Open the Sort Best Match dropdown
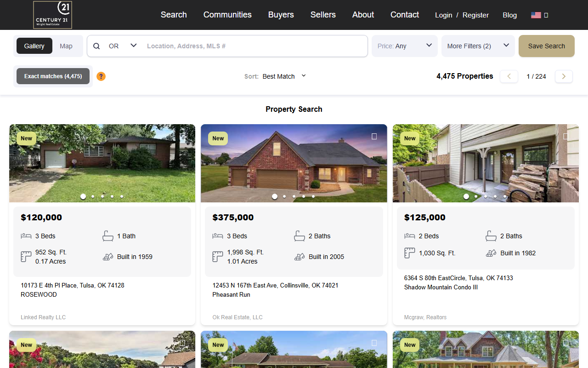The image size is (588, 368). click(x=284, y=76)
